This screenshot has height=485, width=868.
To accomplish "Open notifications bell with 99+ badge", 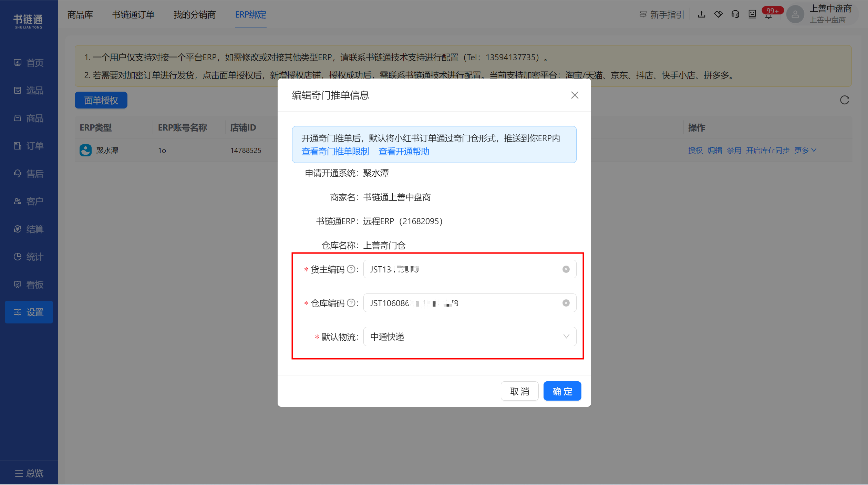I will [769, 14].
